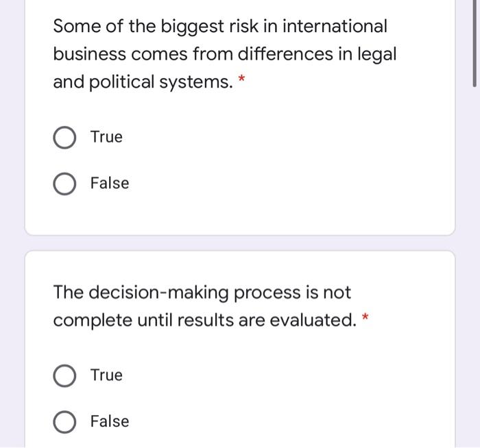Click the words "results are evaluated"
This screenshot has height=448, width=480.
[x=267, y=321]
